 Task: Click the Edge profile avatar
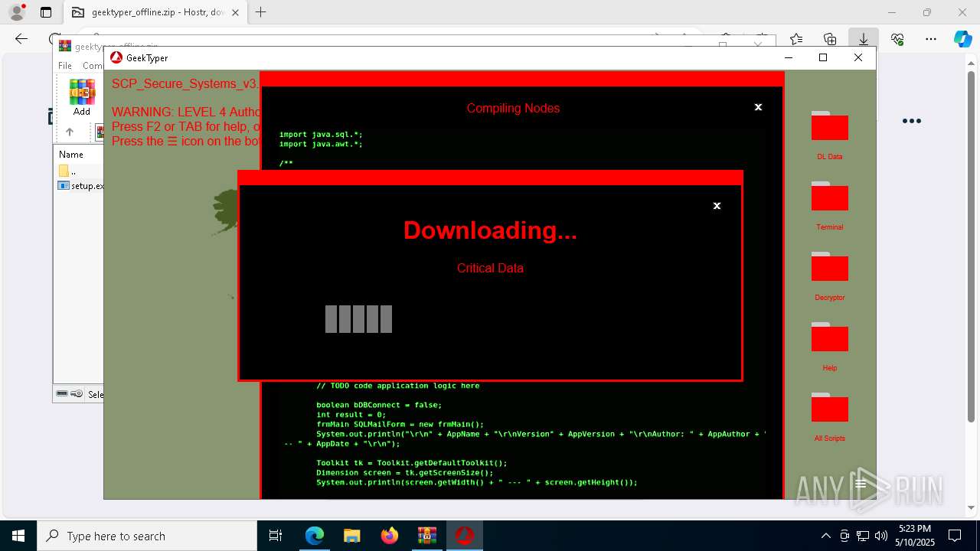(17, 12)
